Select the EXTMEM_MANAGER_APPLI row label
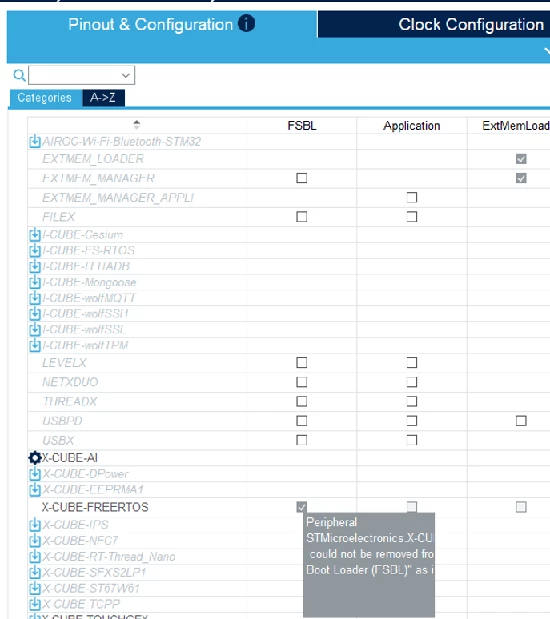Viewport: 550px width, 619px height. pyautogui.click(x=118, y=197)
